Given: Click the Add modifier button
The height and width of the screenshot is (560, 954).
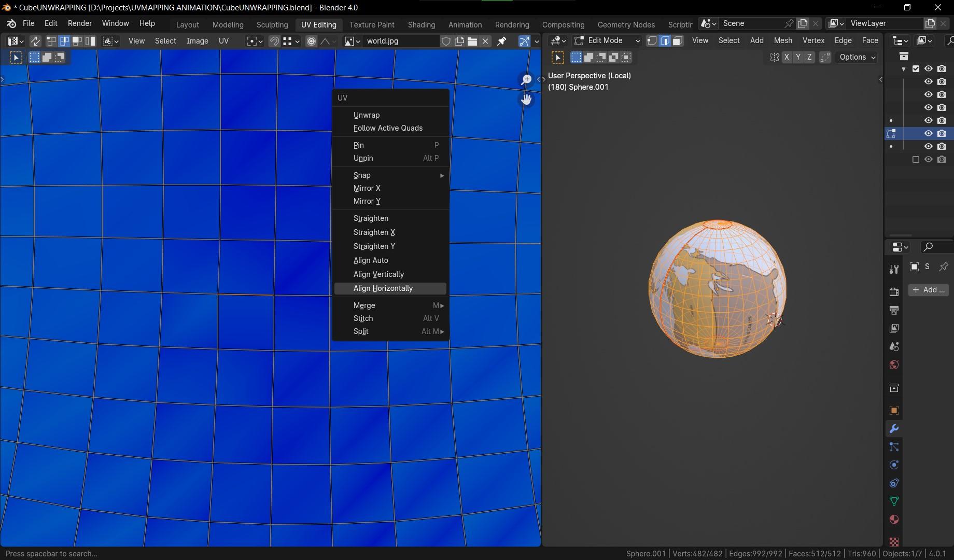Looking at the screenshot, I should (929, 290).
